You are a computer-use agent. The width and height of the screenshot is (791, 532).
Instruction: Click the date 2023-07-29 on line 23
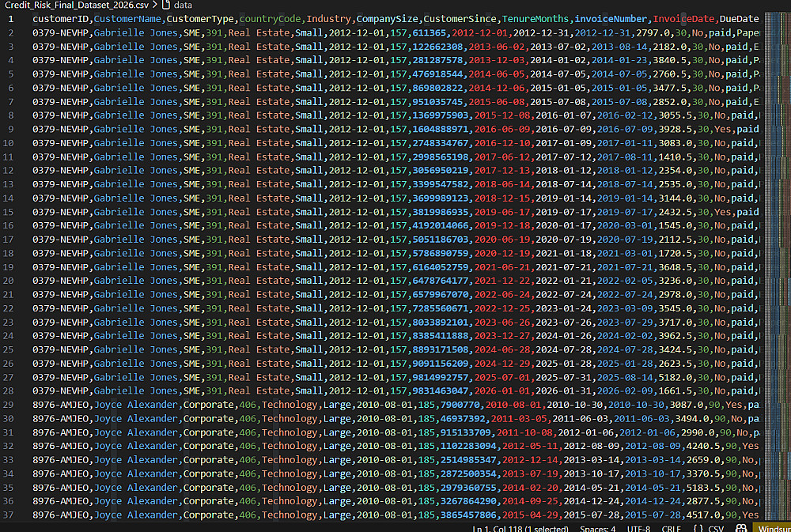click(625, 323)
